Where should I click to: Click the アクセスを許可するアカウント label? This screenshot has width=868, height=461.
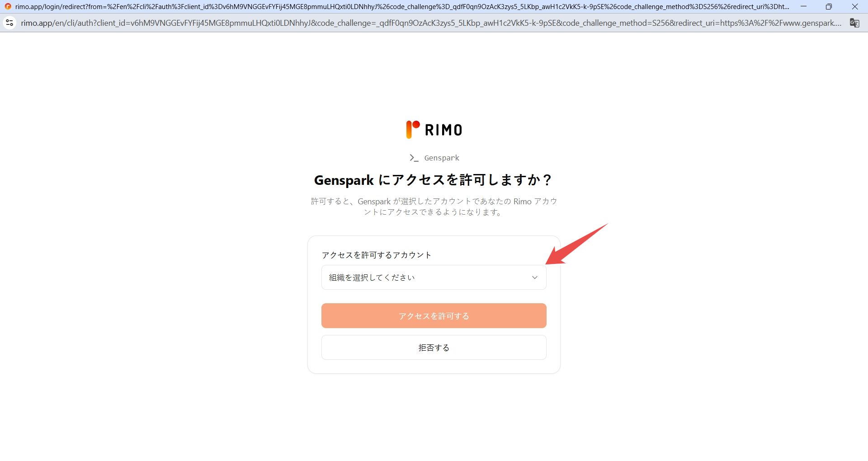[377, 255]
